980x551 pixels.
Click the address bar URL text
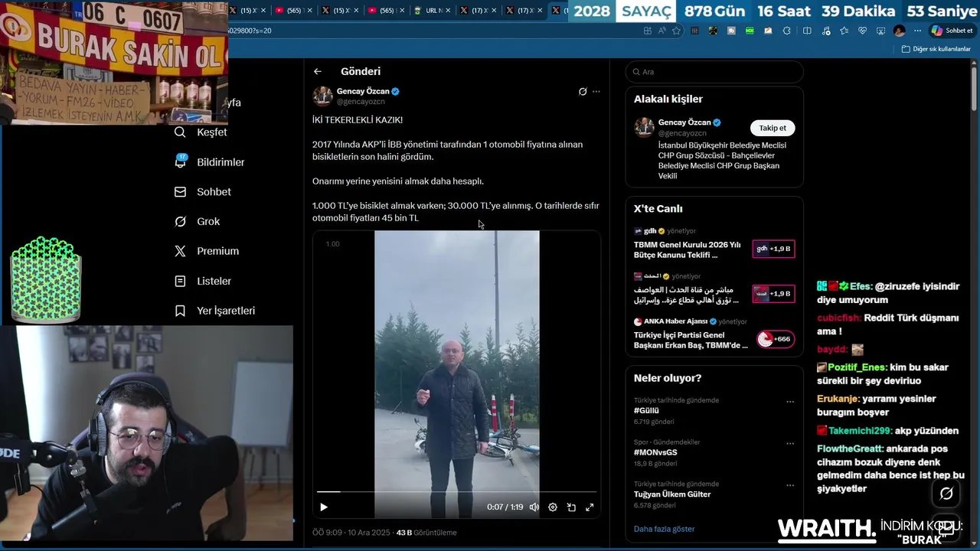pyautogui.click(x=250, y=31)
